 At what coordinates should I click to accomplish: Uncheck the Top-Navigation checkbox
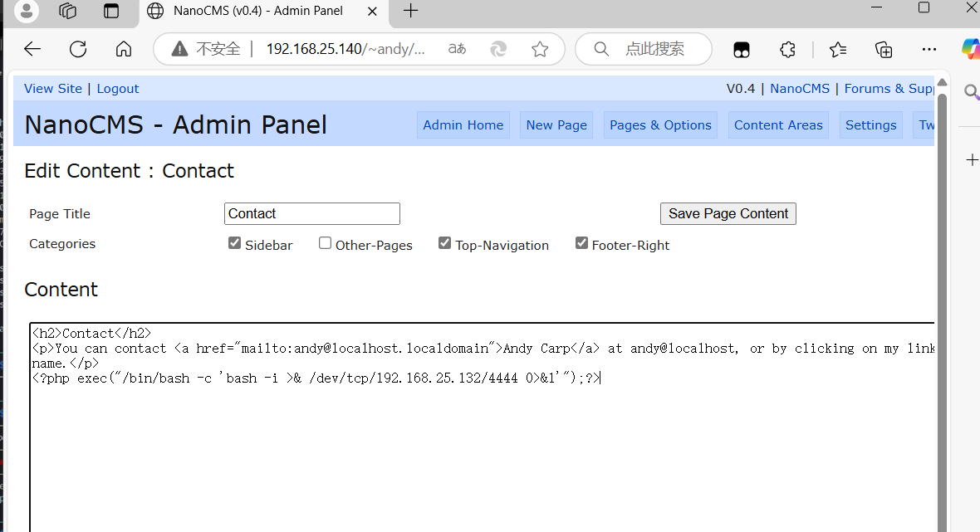pyautogui.click(x=444, y=243)
